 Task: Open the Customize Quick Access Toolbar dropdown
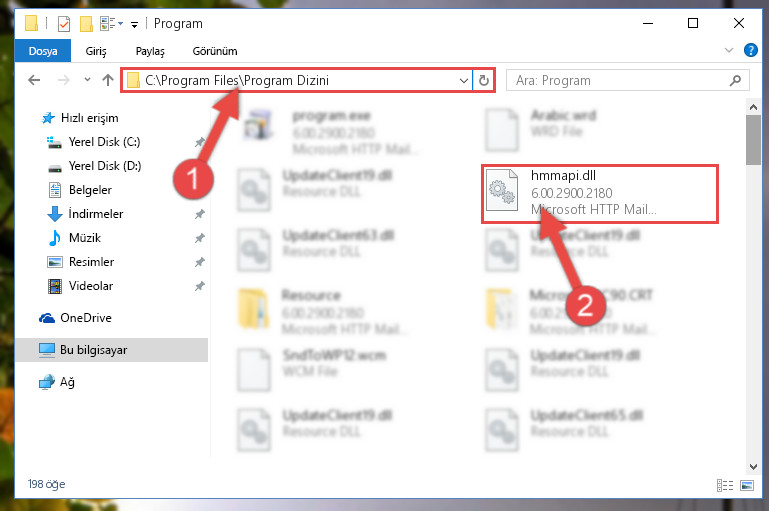point(134,25)
